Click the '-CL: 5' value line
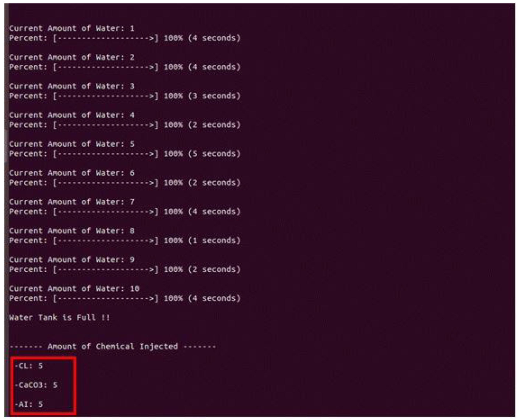 (x=29, y=366)
